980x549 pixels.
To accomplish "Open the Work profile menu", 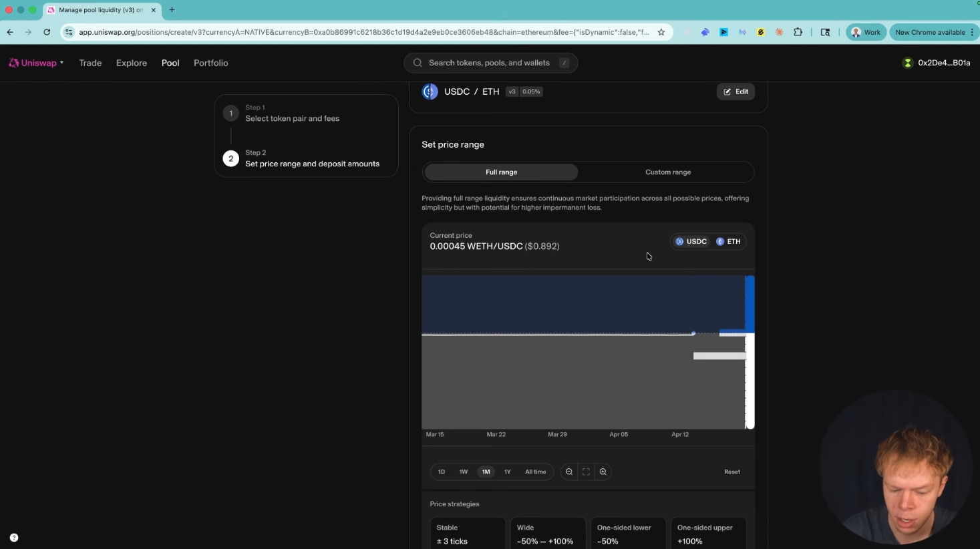I will tap(866, 32).
